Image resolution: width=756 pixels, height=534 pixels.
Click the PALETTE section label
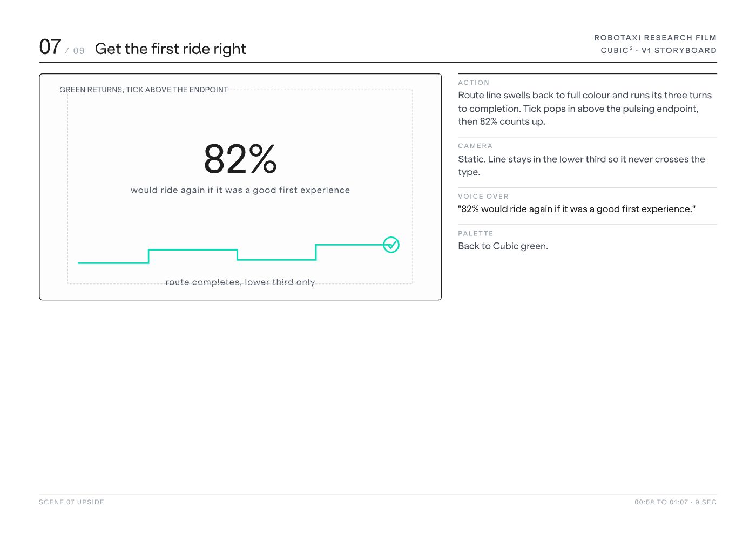476,233
